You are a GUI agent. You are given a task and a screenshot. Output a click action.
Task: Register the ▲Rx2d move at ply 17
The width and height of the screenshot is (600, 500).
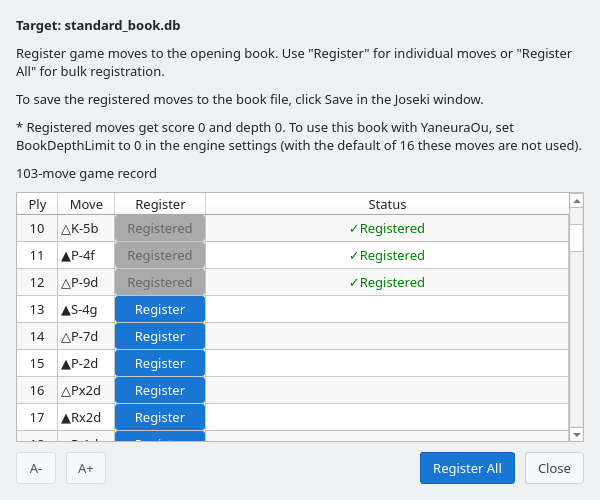160,417
